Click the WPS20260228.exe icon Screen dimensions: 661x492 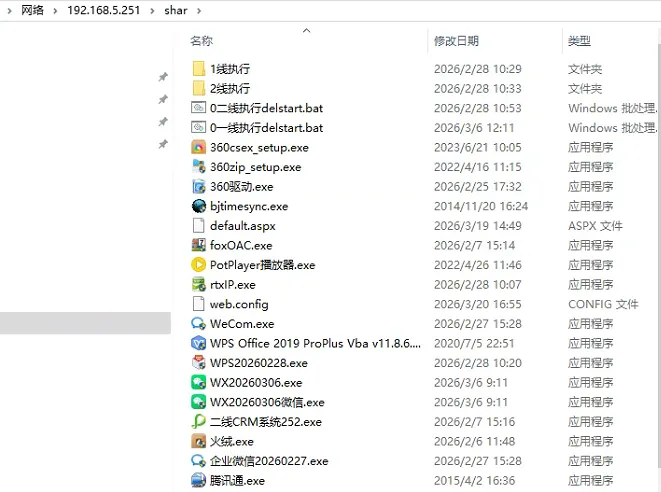pyautogui.click(x=199, y=363)
